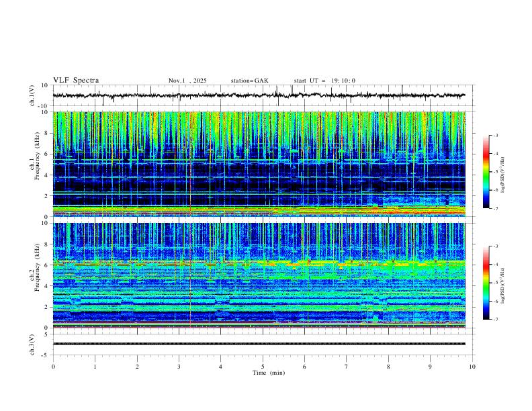Click the "7" tick on the Time axis
This screenshot has height=411, width=532.
[347, 367]
